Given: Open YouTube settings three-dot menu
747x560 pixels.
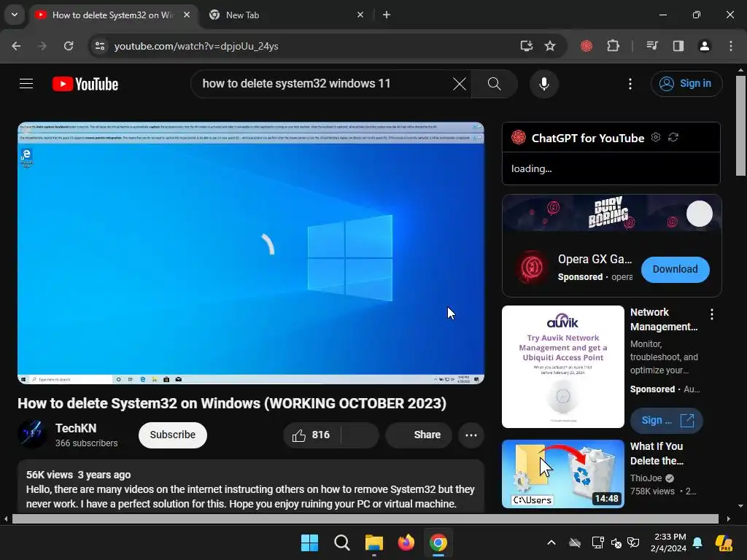Looking at the screenshot, I should point(630,84).
